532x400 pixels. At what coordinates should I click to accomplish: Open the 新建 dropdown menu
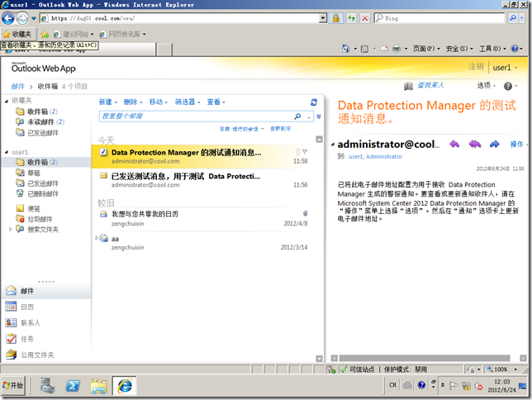pyautogui.click(x=108, y=102)
